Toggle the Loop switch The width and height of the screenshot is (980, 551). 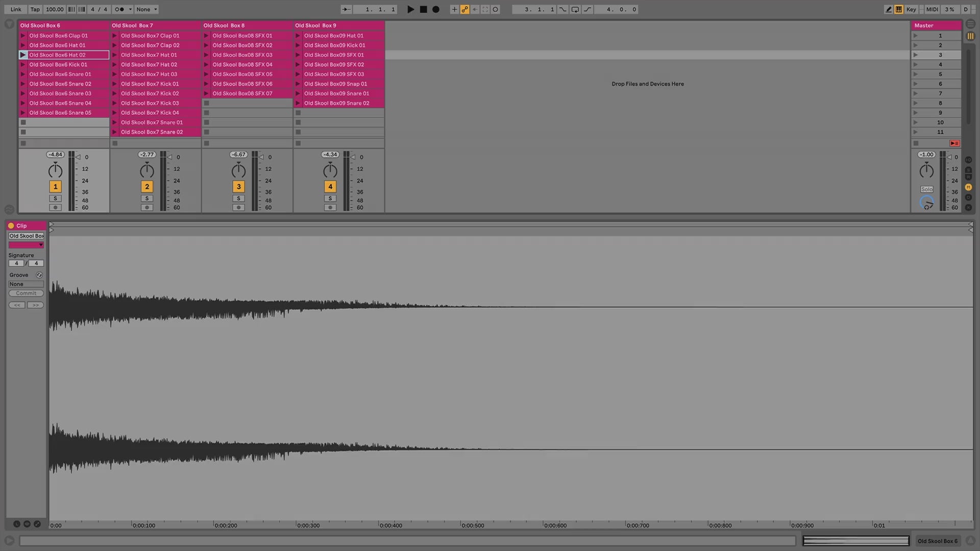click(x=575, y=9)
